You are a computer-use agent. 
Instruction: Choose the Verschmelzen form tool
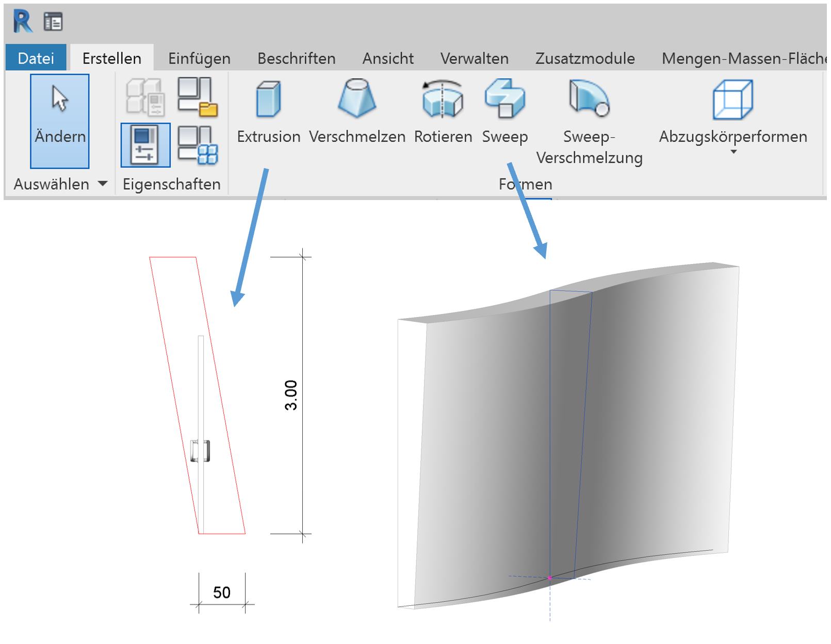click(x=357, y=111)
